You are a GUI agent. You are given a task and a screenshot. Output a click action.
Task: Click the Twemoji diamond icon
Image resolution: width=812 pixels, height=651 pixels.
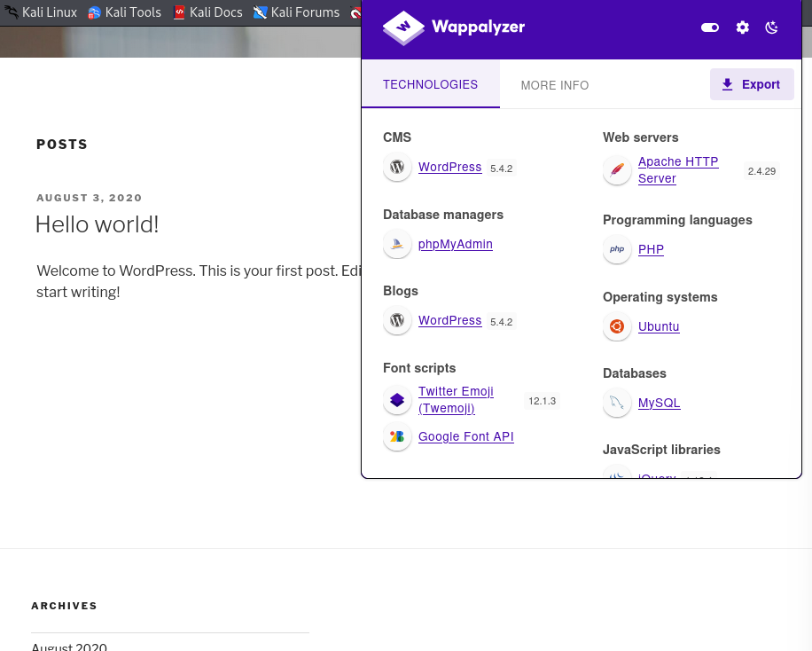tap(397, 400)
